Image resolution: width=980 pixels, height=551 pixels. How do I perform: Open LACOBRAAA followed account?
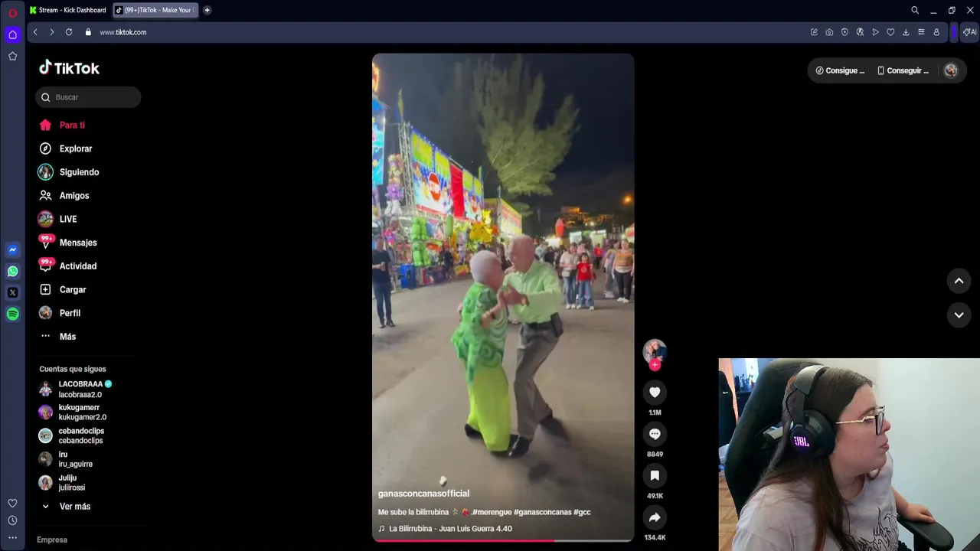76,389
